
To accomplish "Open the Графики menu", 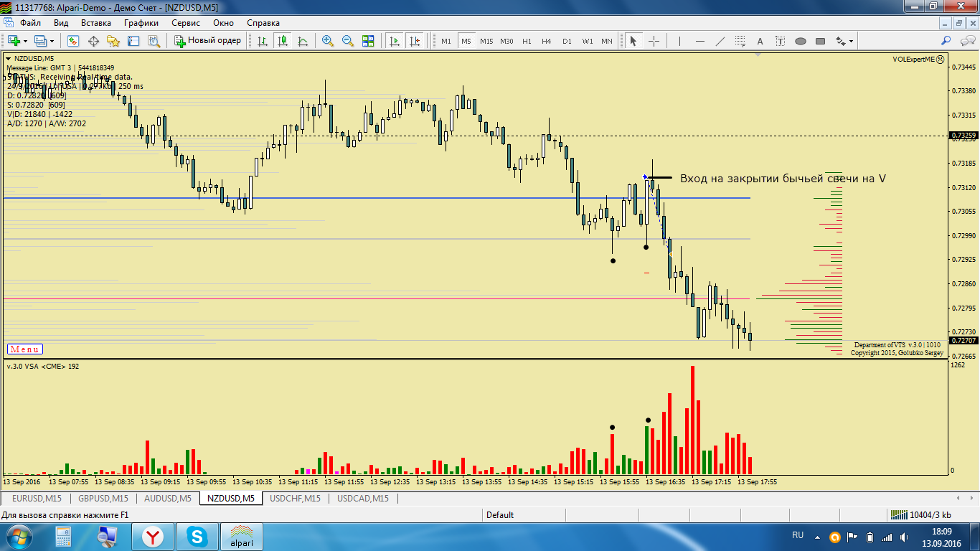I will (141, 22).
